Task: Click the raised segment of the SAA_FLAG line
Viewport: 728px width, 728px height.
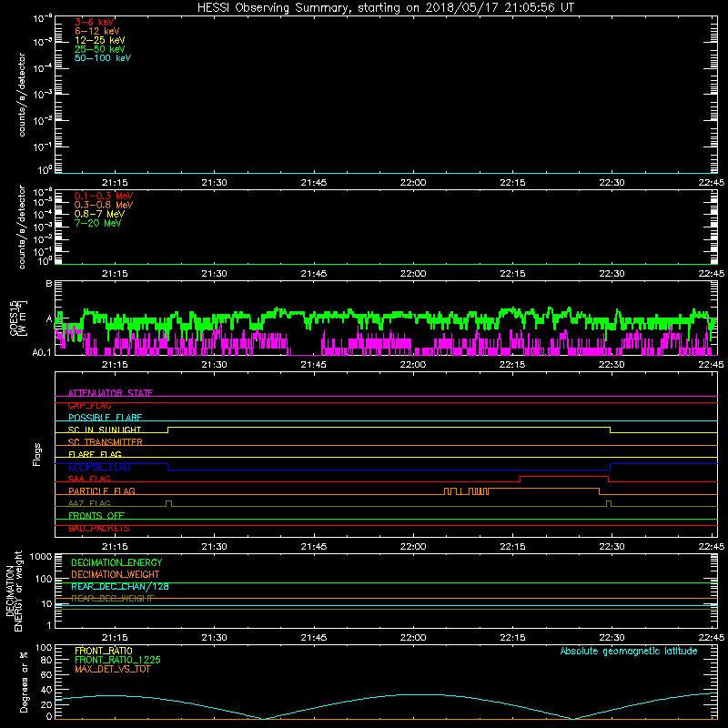Action: pyautogui.click(x=564, y=476)
